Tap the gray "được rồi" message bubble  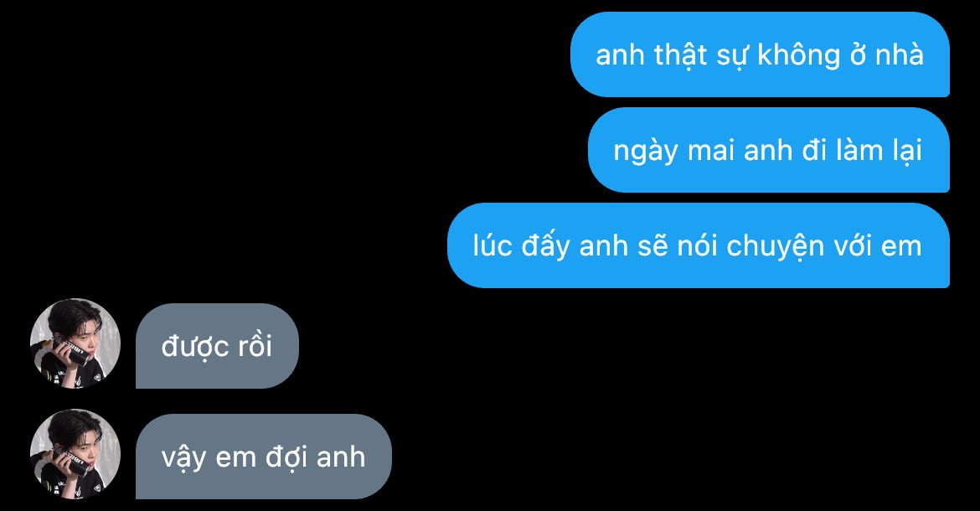coord(218,346)
